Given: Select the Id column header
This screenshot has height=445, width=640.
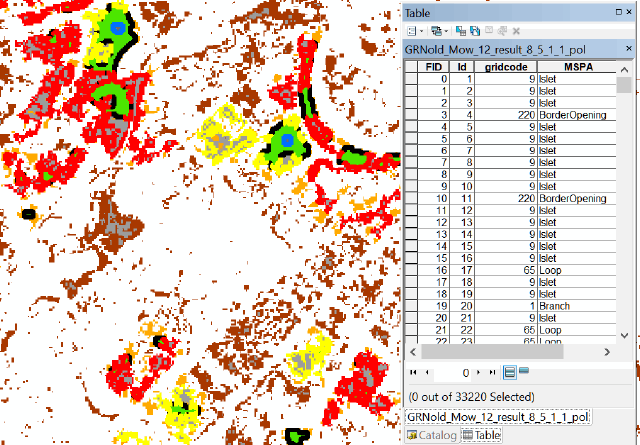Looking at the screenshot, I should click(462, 67).
